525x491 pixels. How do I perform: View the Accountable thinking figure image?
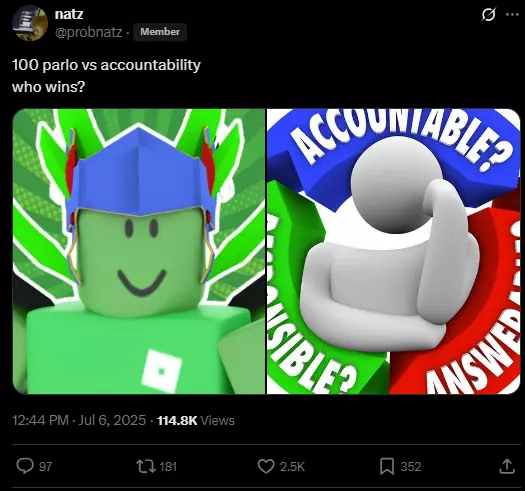tap(393, 252)
